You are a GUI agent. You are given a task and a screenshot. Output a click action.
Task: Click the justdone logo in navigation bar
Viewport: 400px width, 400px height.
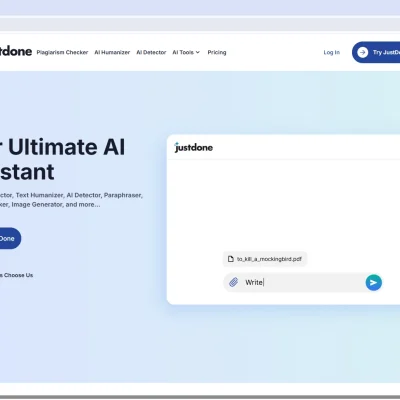(16, 52)
